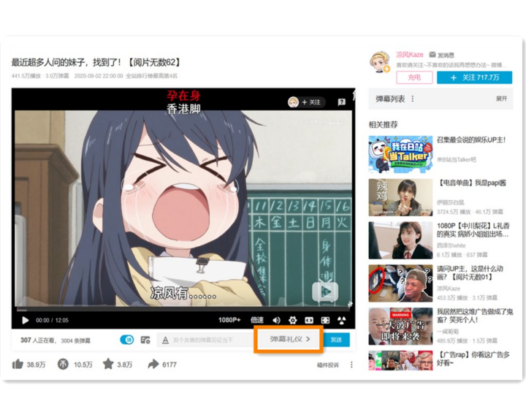Image resolution: width=526 pixels, height=420 pixels.
Task: Click the video progress bar
Action: (x=183, y=309)
